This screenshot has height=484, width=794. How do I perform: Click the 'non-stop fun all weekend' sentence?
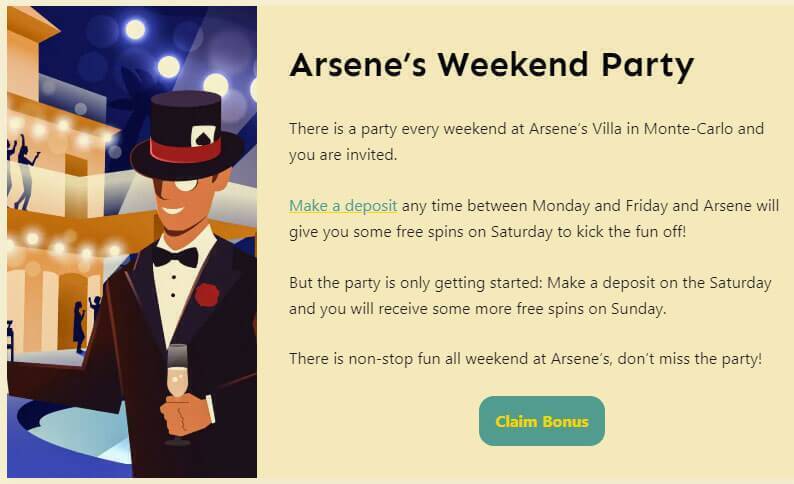click(525, 358)
